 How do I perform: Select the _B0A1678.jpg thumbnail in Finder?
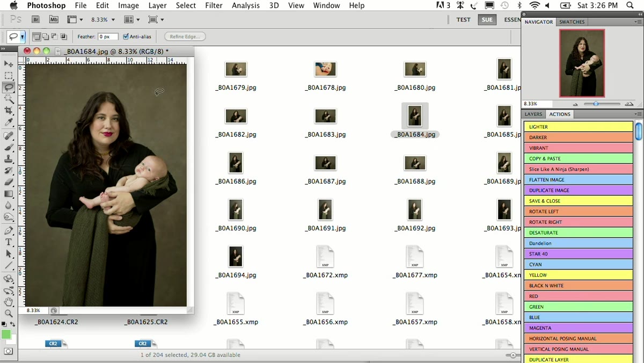click(x=325, y=69)
